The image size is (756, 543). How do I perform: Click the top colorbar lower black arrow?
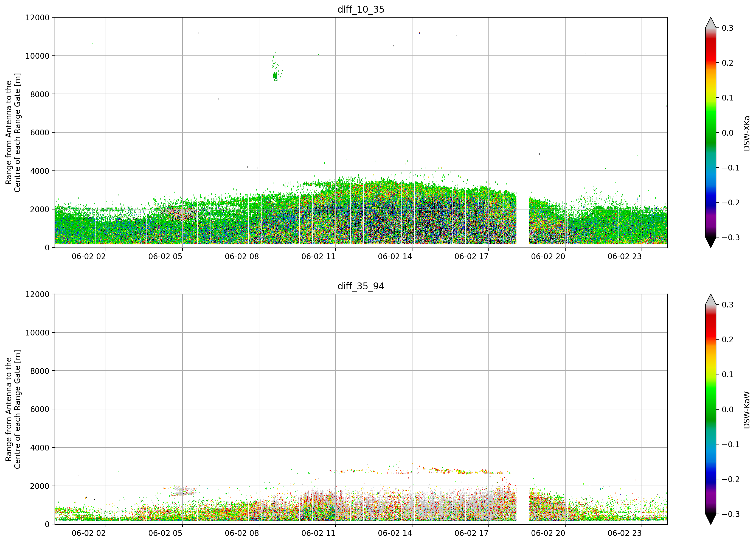point(711,242)
